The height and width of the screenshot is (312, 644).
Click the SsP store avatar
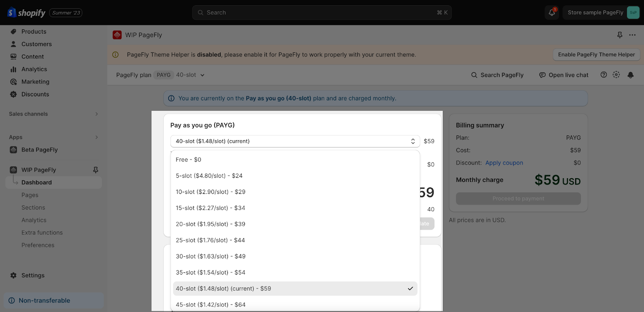pyautogui.click(x=633, y=12)
